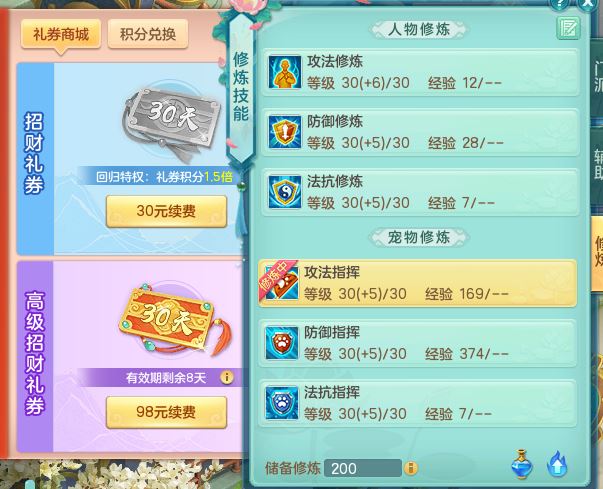Use the blue potion bottle icon

[x=522, y=464]
